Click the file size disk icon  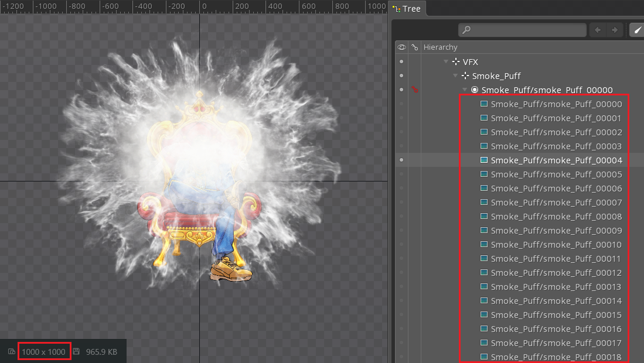(76, 352)
